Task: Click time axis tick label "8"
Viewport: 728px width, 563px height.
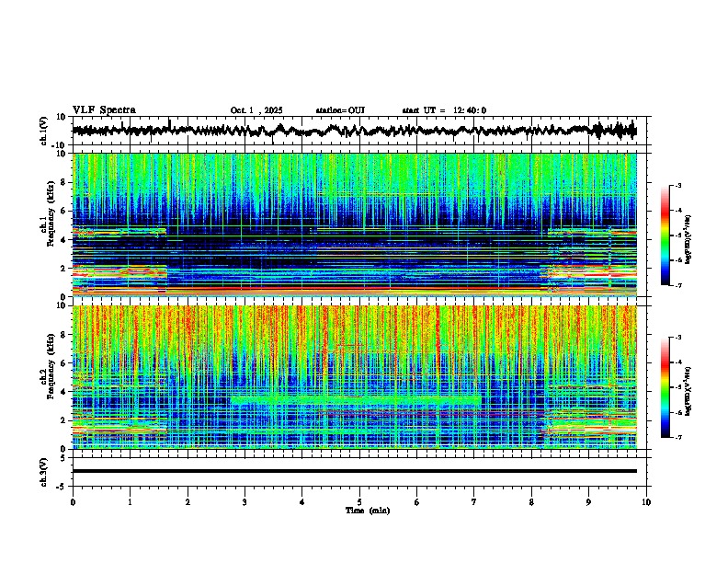Action: [531, 502]
